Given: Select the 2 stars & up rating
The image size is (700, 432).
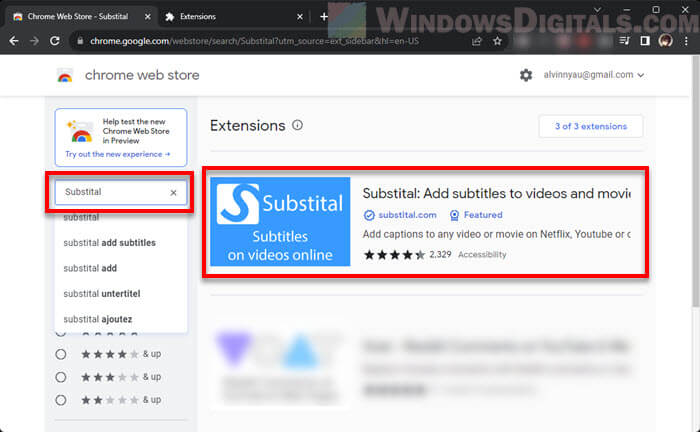Looking at the screenshot, I should coord(61,400).
